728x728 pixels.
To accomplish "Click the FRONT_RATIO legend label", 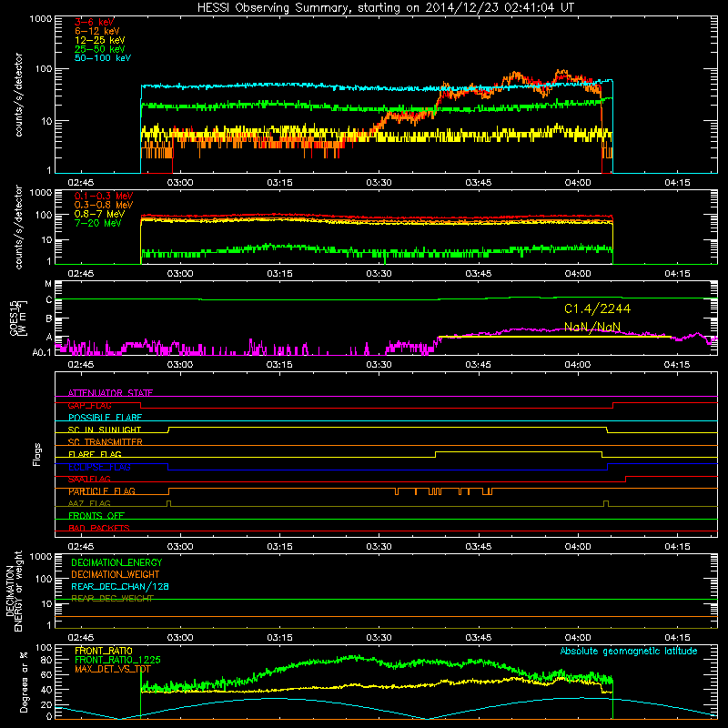I will 104,651.
